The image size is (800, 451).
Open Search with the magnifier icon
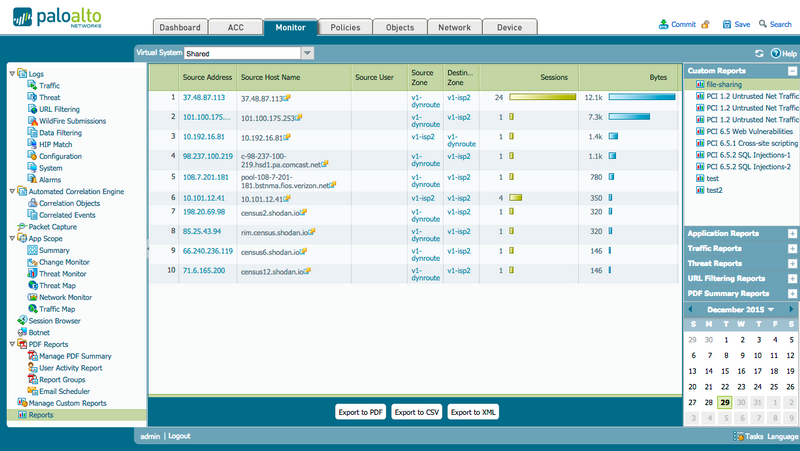[762, 24]
